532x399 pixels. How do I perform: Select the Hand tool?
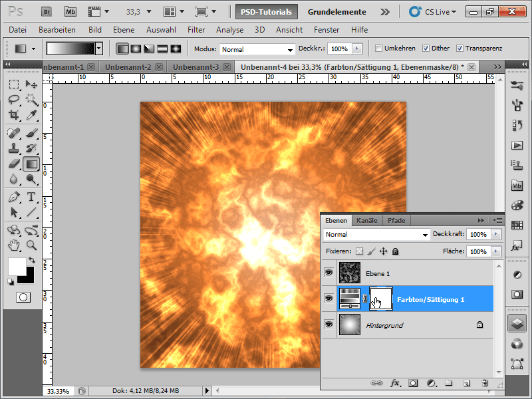[x=13, y=245]
